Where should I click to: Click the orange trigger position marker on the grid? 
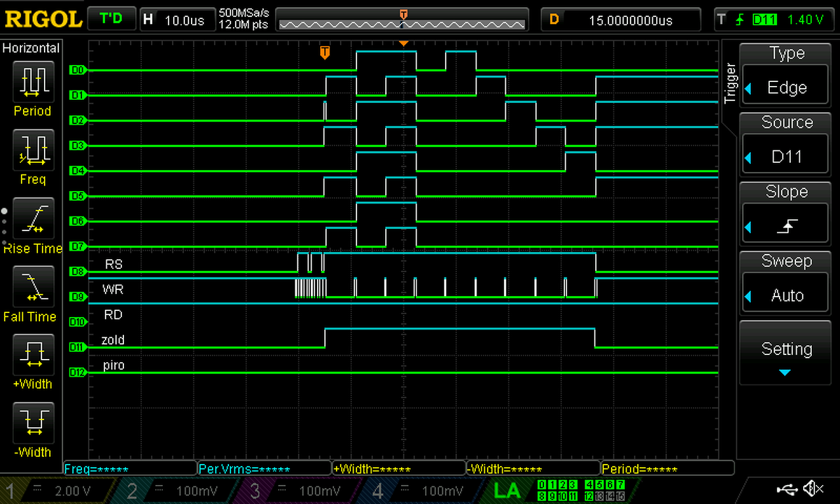pyautogui.click(x=324, y=53)
